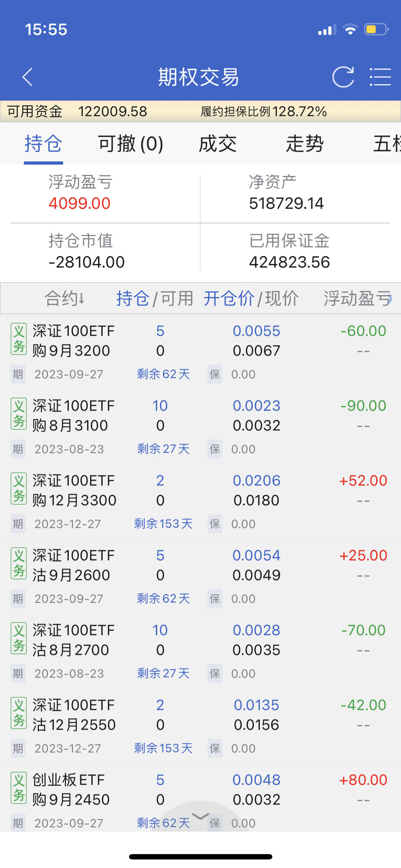
Task: Open the 成交 tab
Action: point(217,144)
